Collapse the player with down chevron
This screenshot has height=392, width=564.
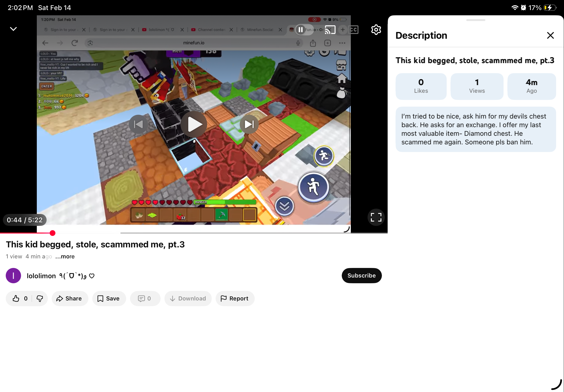coord(13,29)
